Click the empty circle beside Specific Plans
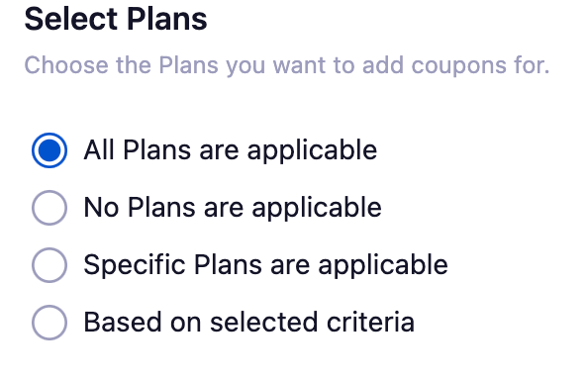The width and height of the screenshot is (588, 380). (x=49, y=265)
